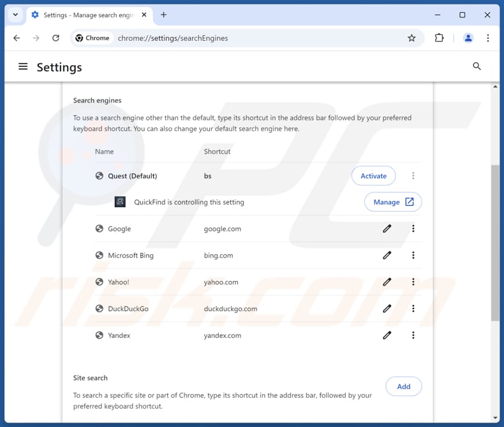Edit the Yandex search engine entry
The image size is (504, 427).
click(387, 335)
